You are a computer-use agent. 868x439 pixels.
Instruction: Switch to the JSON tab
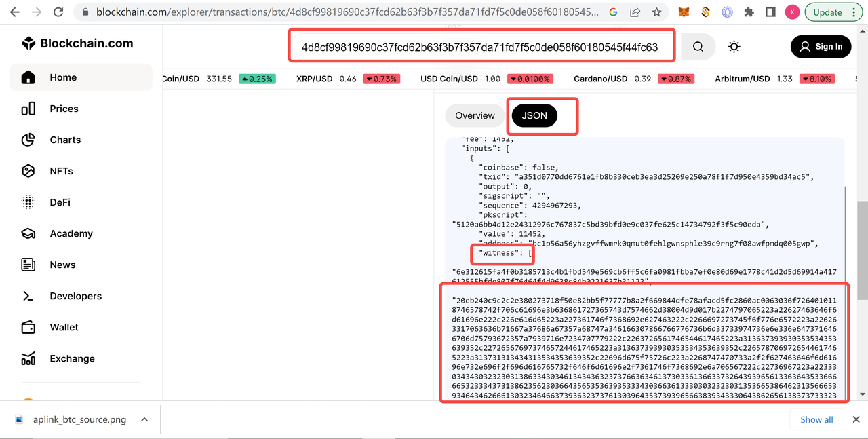coord(534,115)
